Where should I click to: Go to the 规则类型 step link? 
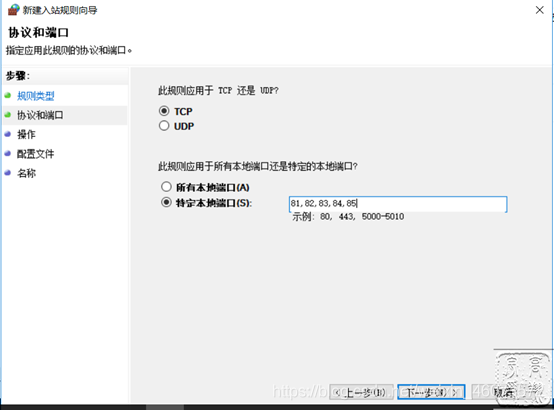tap(36, 96)
